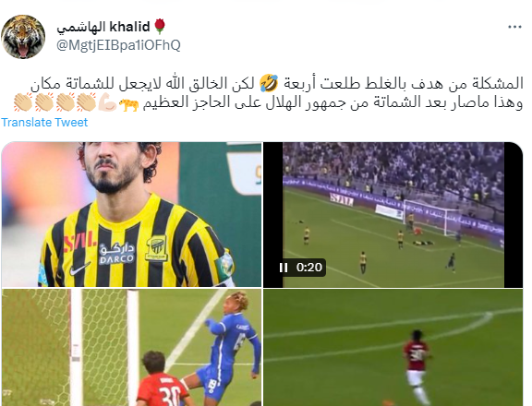Open the yellow striped jersey player photo

click(x=132, y=214)
